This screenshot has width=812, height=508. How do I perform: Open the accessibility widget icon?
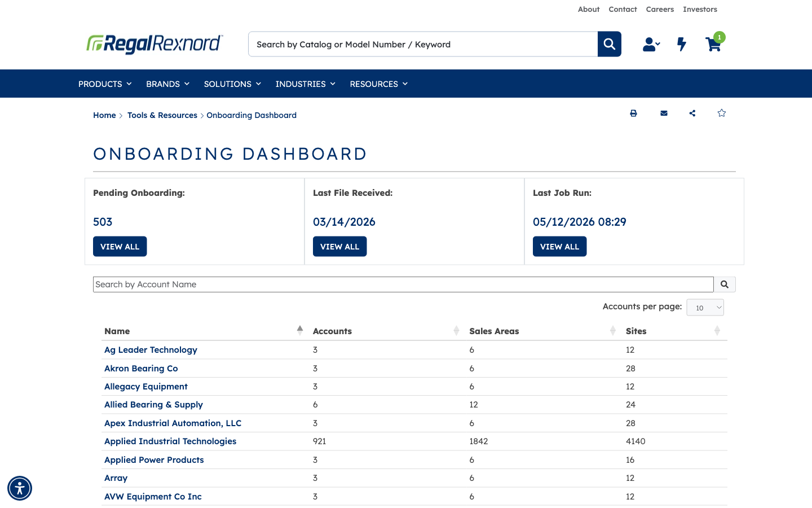click(x=20, y=488)
